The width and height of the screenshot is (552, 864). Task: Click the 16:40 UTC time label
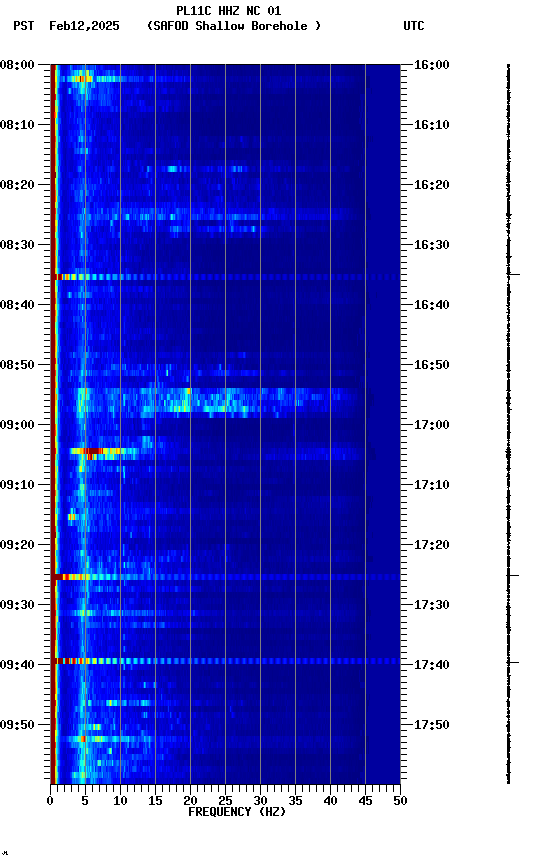pyautogui.click(x=432, y=305)
